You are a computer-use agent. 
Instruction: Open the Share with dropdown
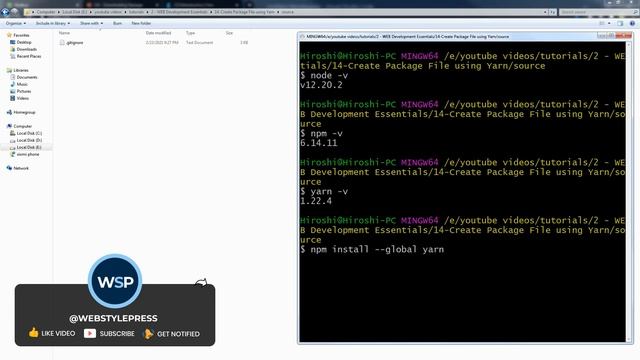pyautogui.click(x=91, y=23)
